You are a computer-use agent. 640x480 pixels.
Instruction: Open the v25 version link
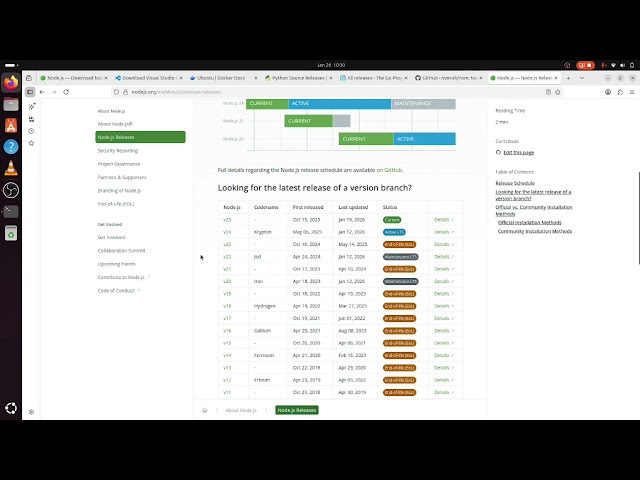click(x=227, y=220)
